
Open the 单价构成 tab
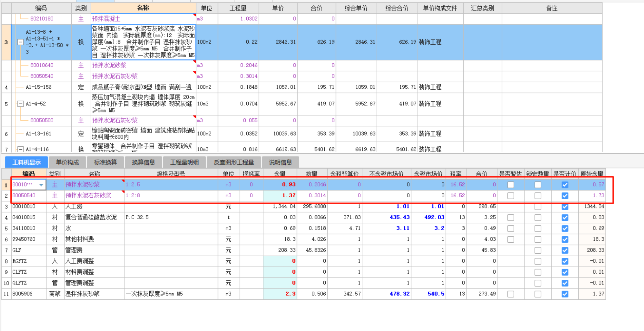click(67, 162)
